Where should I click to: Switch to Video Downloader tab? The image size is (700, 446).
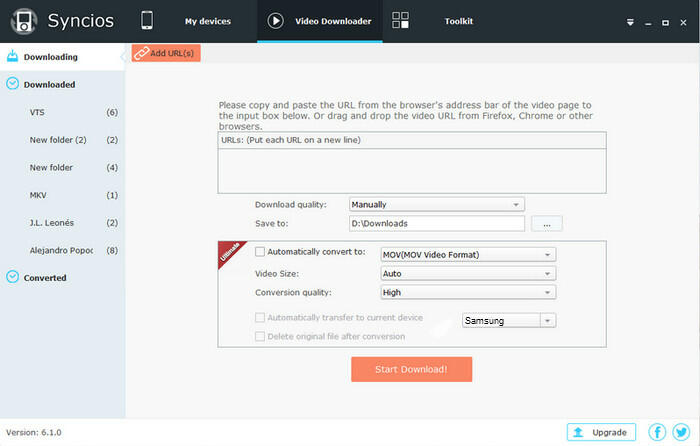pyautogui.click(x=320, y=21)
